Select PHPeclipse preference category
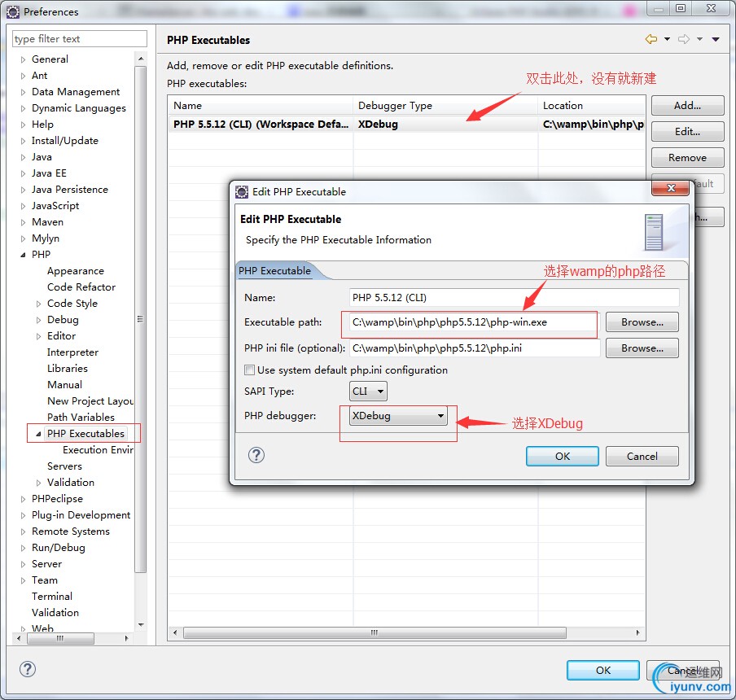This screenshot has height=700, width=736. point(57,499)
